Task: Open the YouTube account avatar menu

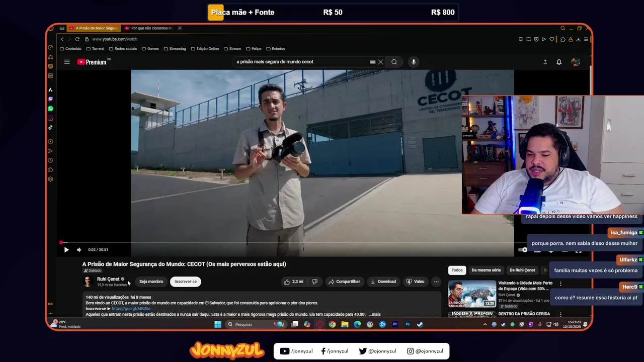Action: coord(576,62)
